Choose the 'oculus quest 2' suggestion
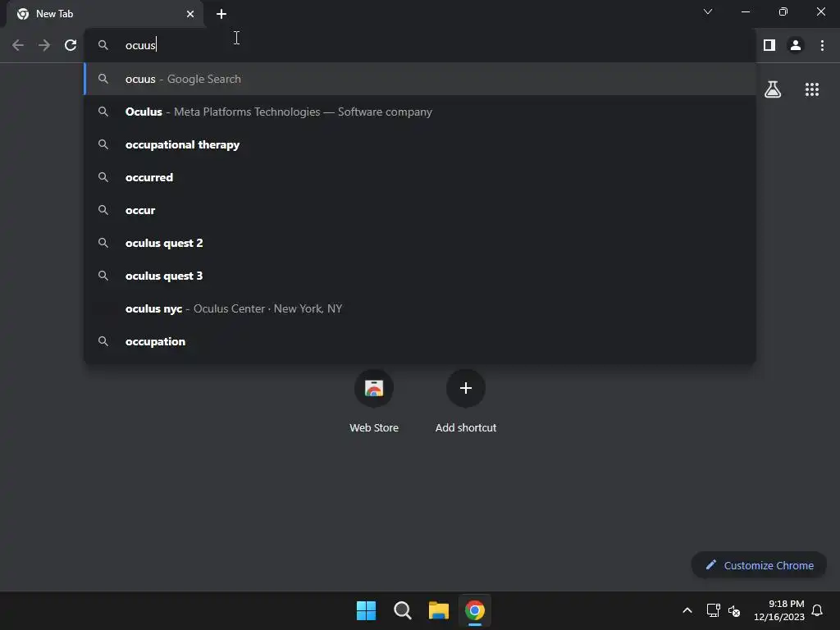 (x=420, y=243)
